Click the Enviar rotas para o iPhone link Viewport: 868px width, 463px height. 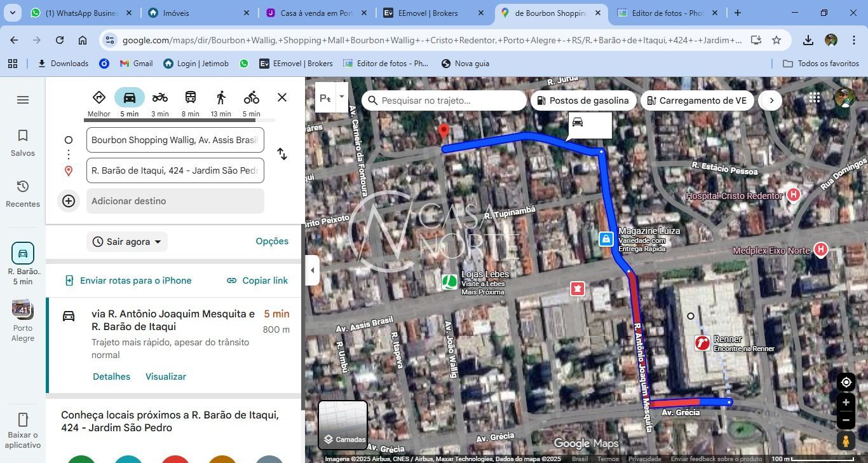135,280
